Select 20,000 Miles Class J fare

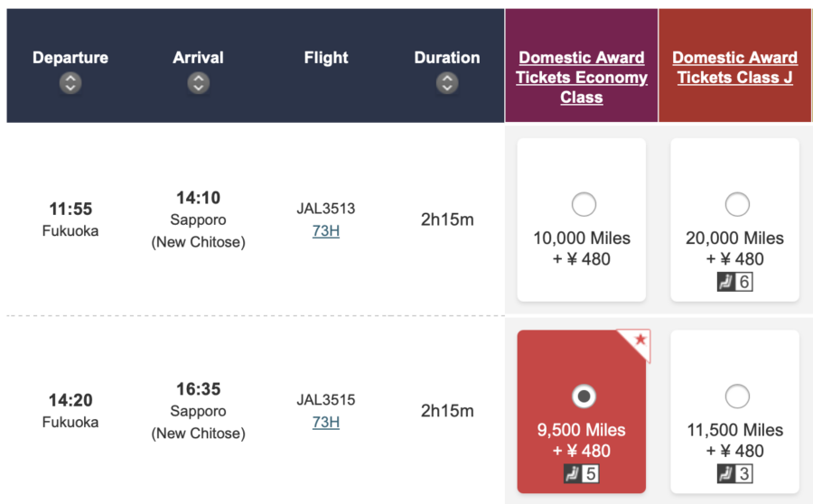point(737,205)
